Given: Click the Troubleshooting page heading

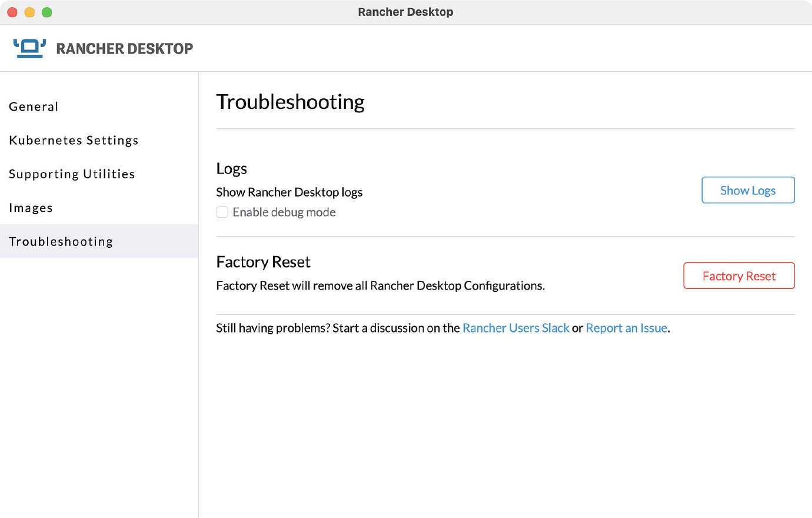Looking at the screenshot, I should tap(290, 102).
